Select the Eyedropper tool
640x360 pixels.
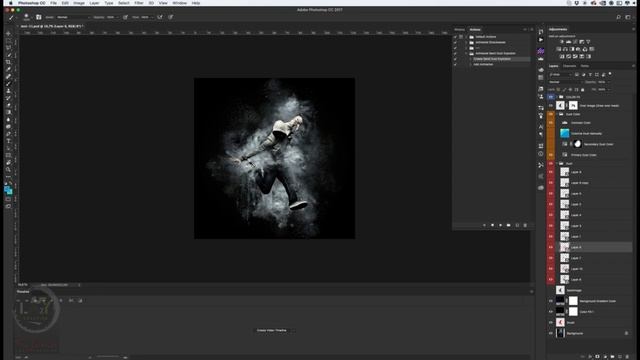(8, 69)
